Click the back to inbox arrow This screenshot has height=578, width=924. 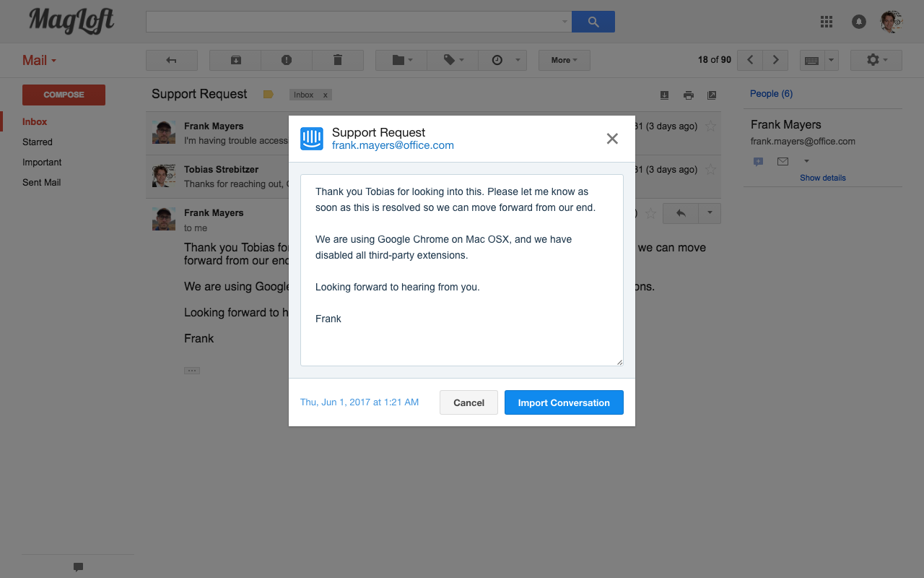172,60
